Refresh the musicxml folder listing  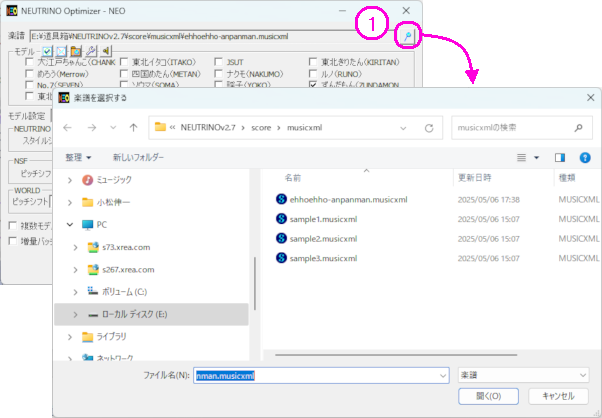tap(429, 128)
